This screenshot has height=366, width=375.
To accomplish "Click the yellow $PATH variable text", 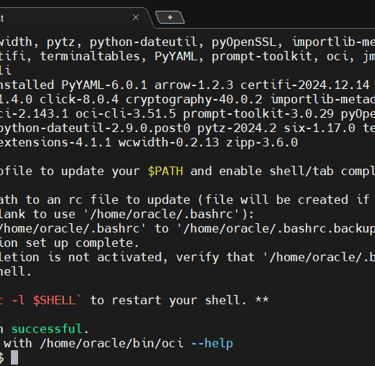I will click(x=165, y=171).
